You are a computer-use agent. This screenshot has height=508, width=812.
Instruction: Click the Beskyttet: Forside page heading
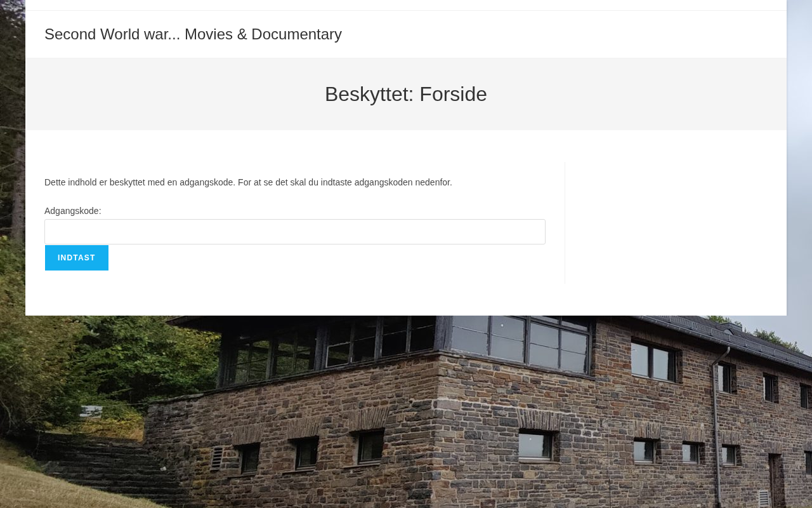pyautogui.click(x=406, y=94)
